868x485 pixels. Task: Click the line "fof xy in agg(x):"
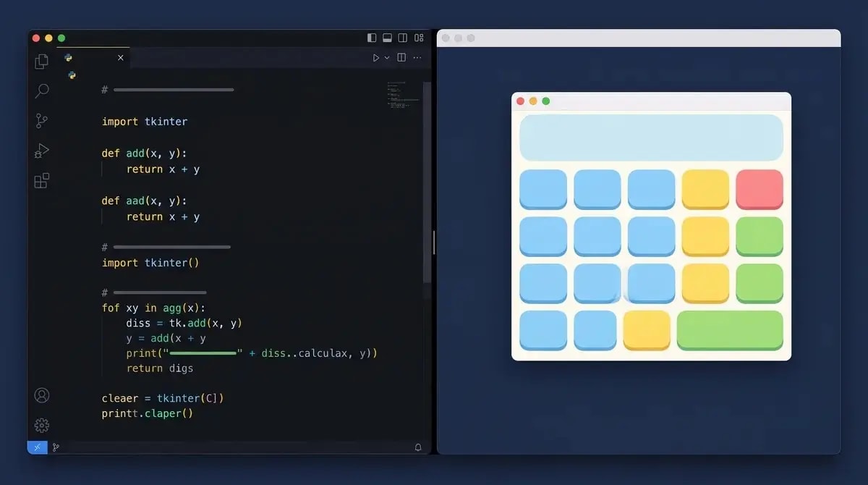click(153, 308)
